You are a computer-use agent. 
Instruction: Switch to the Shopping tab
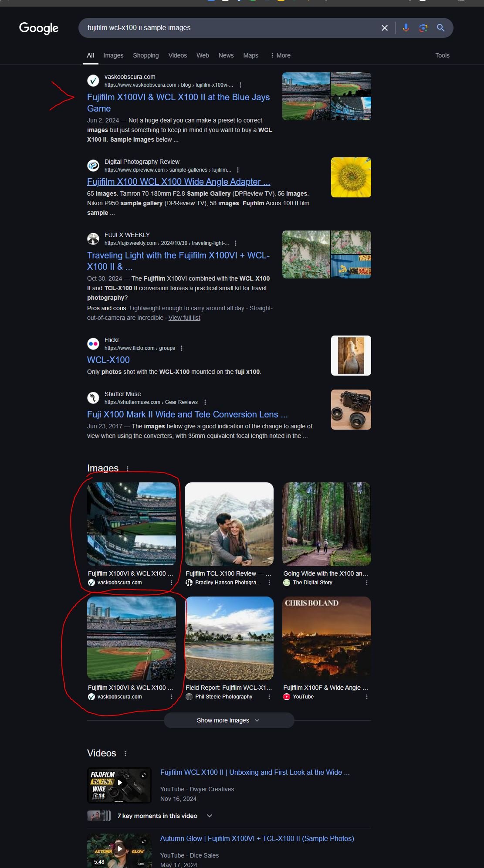coord(146,55)
